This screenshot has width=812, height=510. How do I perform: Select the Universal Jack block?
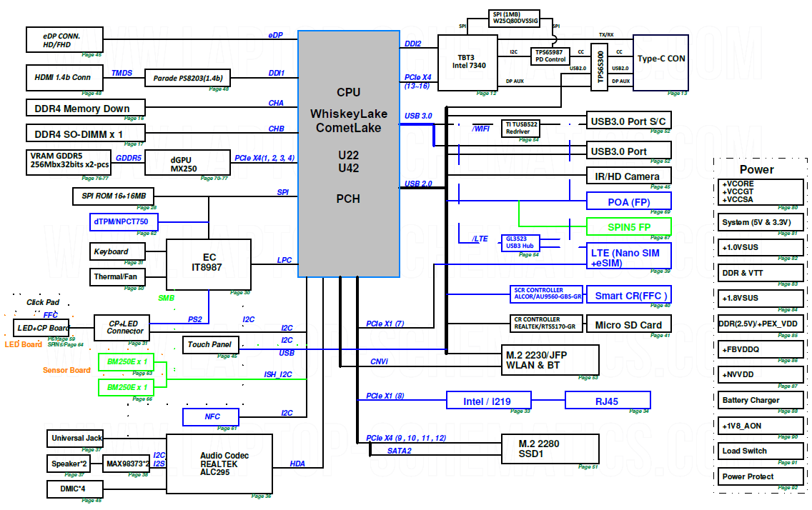tap(74, 439)
